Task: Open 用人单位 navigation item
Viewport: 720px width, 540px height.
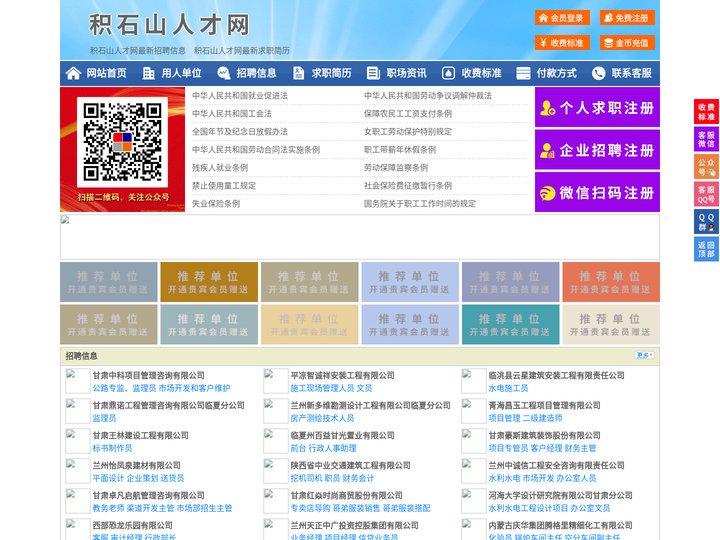Action: pyautogui.click(x=181, y=73)
